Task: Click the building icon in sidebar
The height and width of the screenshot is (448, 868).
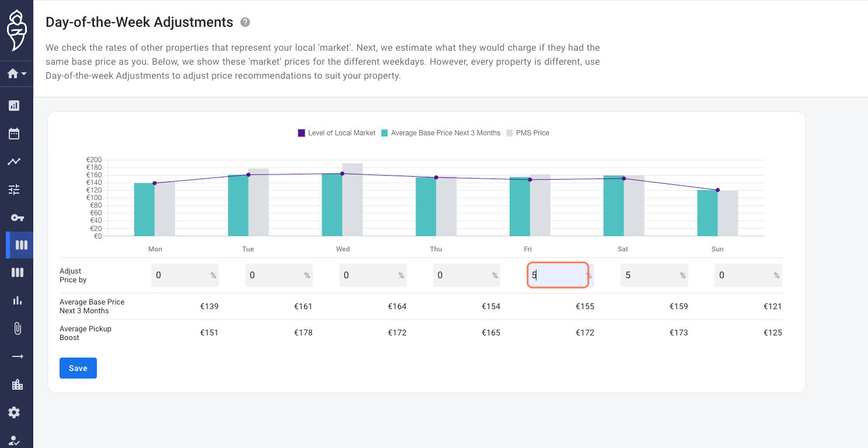Action: pyautogui.click(x=17, y=384)
